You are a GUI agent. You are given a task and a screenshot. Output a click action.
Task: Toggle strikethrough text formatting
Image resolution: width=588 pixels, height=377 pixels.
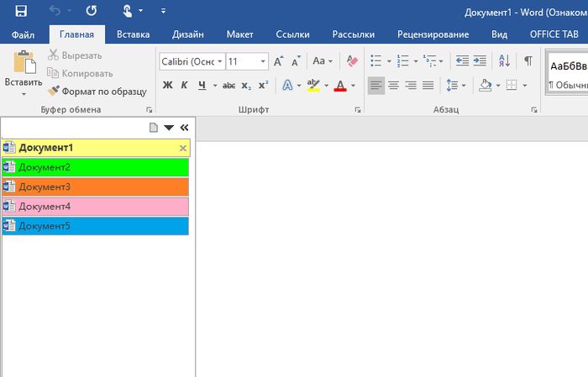(225, 86)
